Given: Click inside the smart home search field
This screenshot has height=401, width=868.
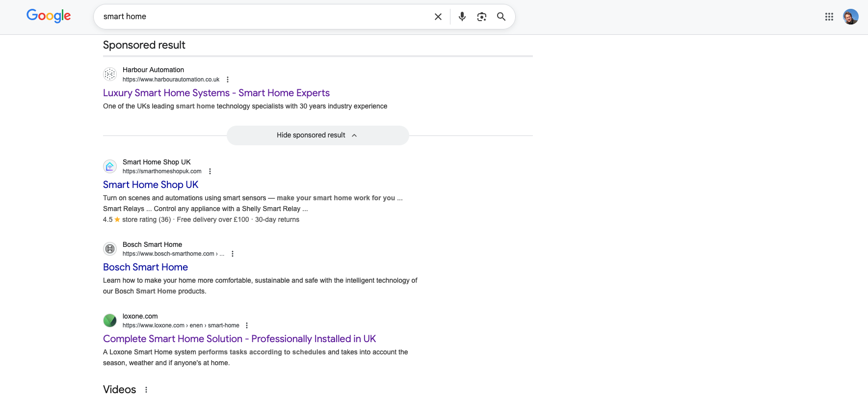Looking at the screenshot, I should coord(265,17).
